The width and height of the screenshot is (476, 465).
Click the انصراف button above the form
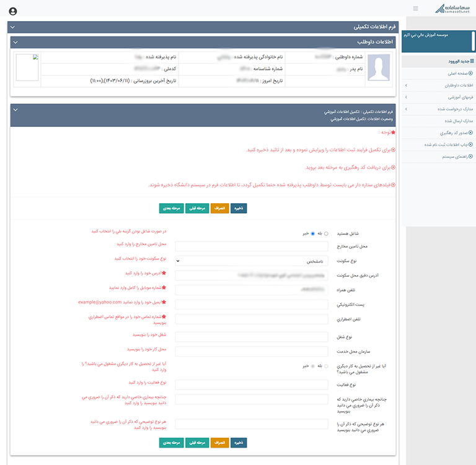click(219, 208)
